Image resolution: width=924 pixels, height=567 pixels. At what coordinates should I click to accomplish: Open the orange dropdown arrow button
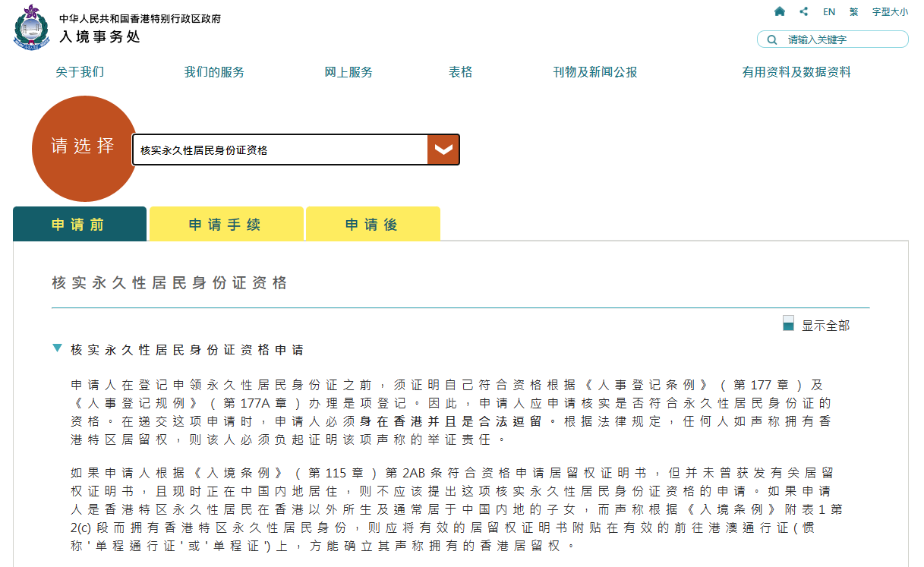[443, 150]
